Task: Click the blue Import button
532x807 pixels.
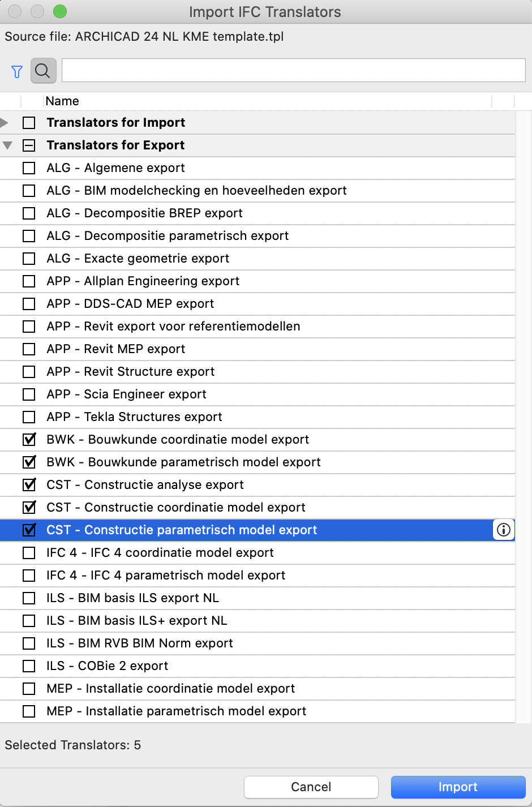Action: pos(458,787)
